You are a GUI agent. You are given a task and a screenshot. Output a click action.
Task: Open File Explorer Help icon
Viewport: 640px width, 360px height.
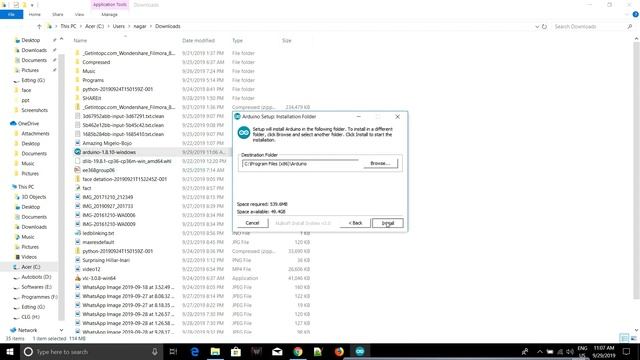coord(635,14)
